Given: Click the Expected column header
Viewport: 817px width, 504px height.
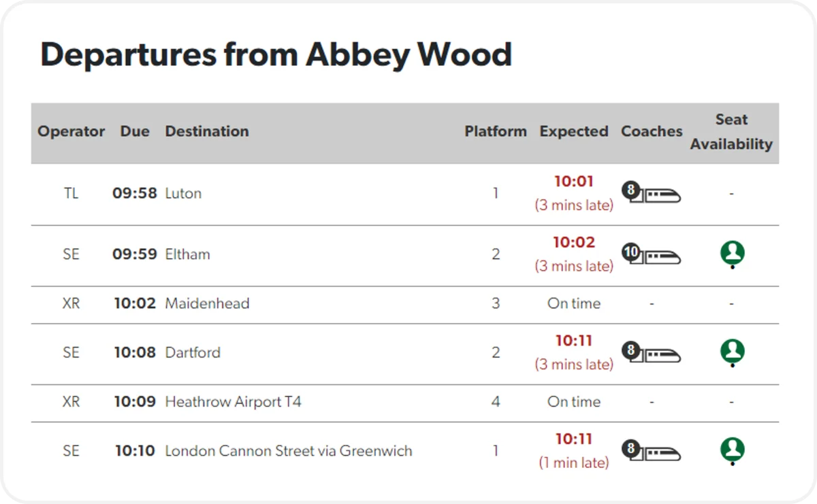Looking at the screenshot, I should click(574, 132).
